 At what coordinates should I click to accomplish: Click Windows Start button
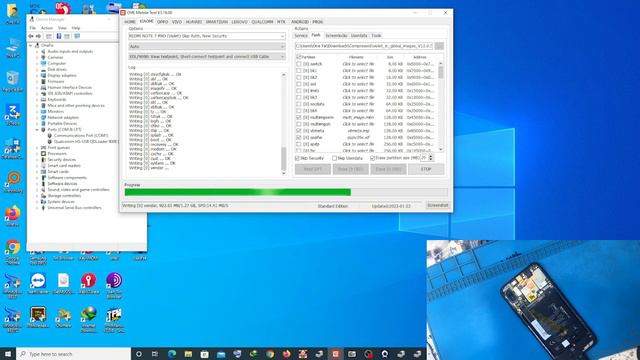8,354
